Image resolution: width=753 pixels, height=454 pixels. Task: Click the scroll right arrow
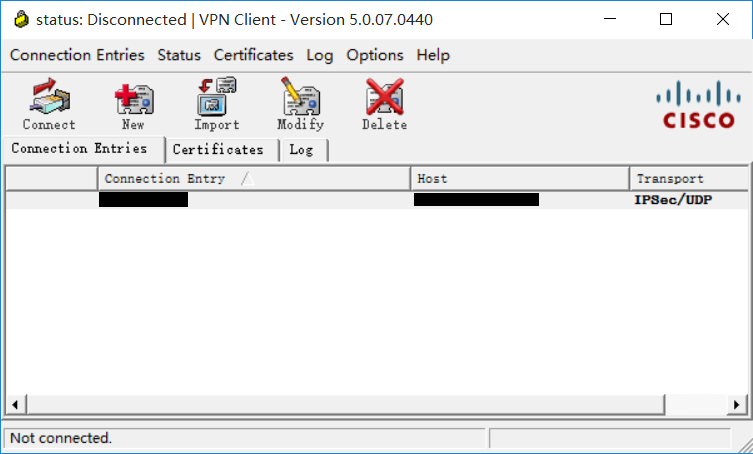click(x=737, y=405)
